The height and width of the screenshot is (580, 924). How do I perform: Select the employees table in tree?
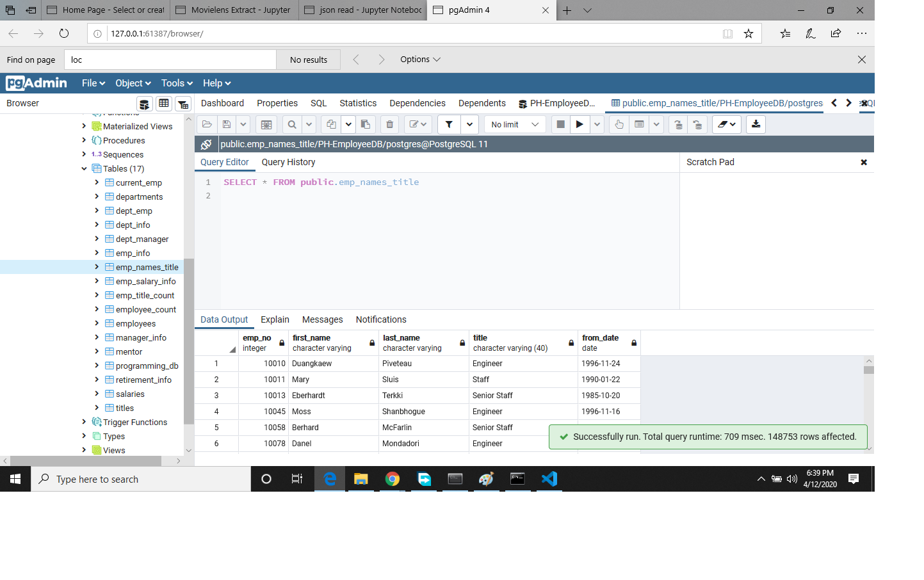pyautogui.click(x=135, y=323)
